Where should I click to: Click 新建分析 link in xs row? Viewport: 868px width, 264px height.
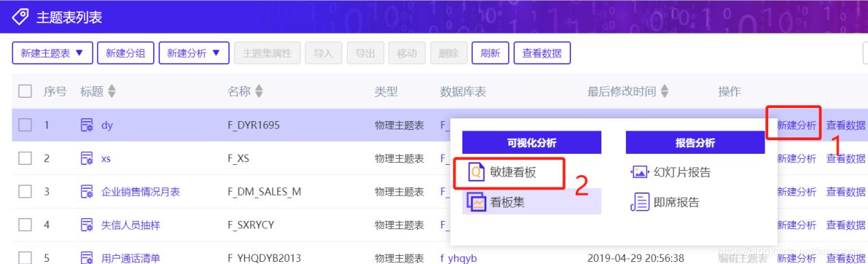(797, 159)
